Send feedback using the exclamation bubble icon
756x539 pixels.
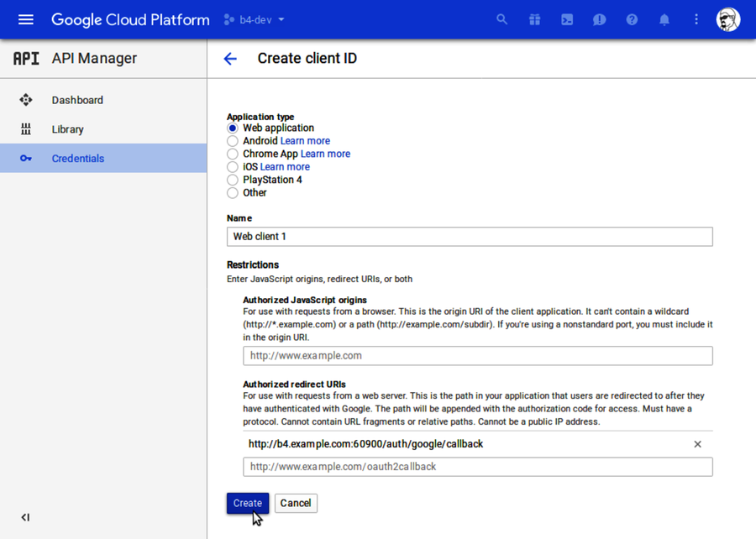(599, 18)
